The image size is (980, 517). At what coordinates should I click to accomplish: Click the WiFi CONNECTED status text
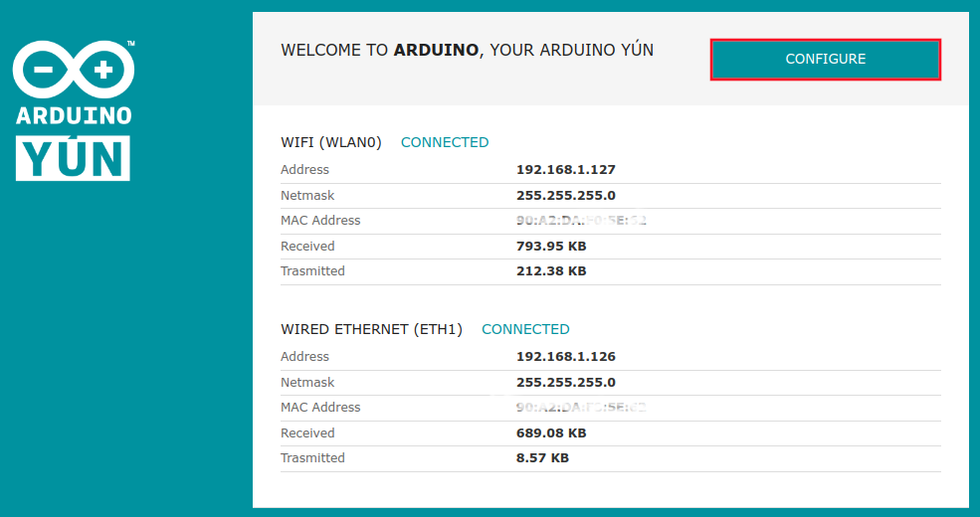tap(445, 142)
